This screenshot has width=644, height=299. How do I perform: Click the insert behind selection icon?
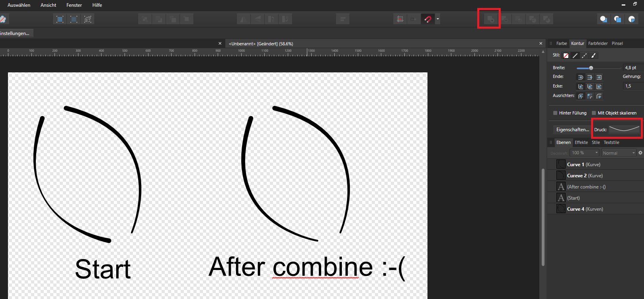[604, 19]
